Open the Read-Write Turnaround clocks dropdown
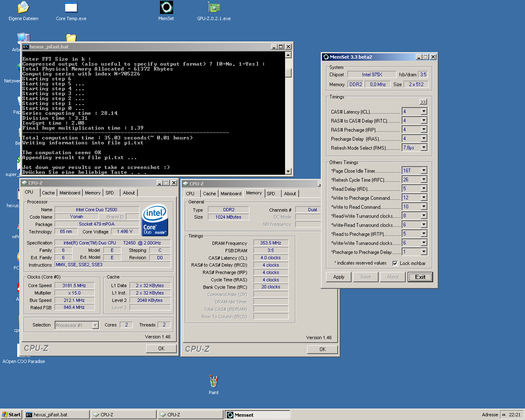Image resolution: width=525 pixels, height=420 pixels. pos(424,216)
